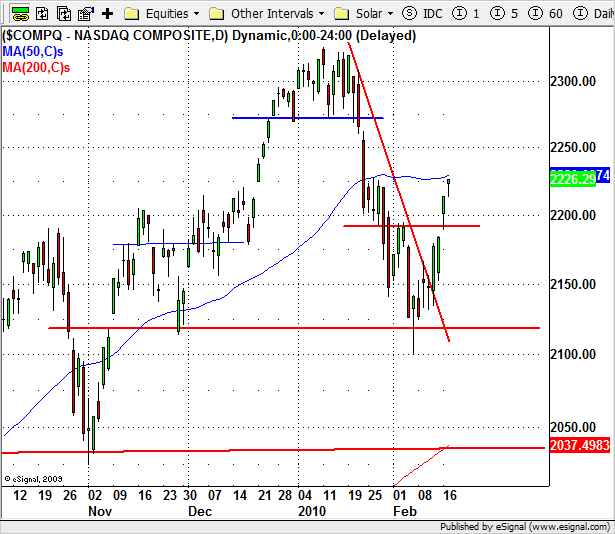615x534 pixels.
Task: Click the Feb month label on time axis
Action: 405,511
